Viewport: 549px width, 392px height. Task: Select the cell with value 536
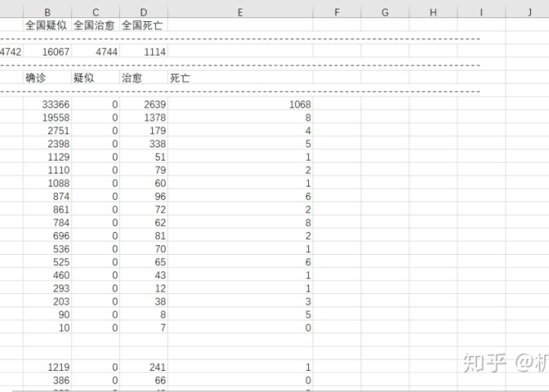(47, 249)
